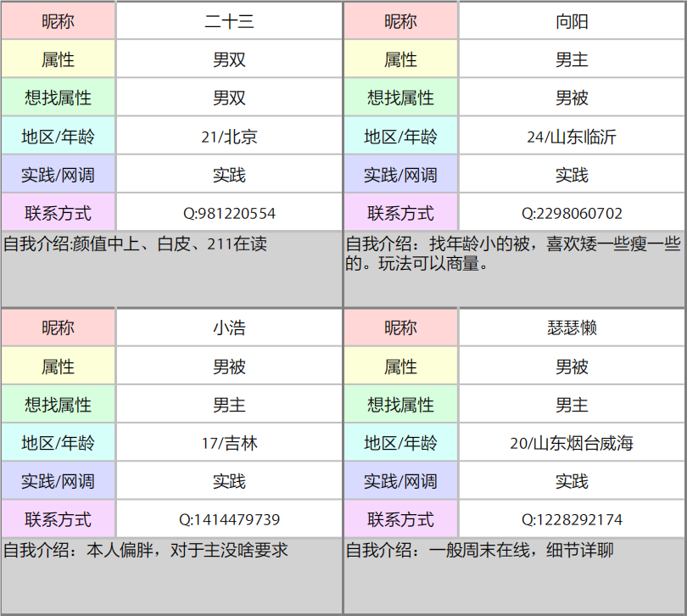Click the QQ number Q:2298060702
Screen dimensions: 687x616
coord(572,212)
